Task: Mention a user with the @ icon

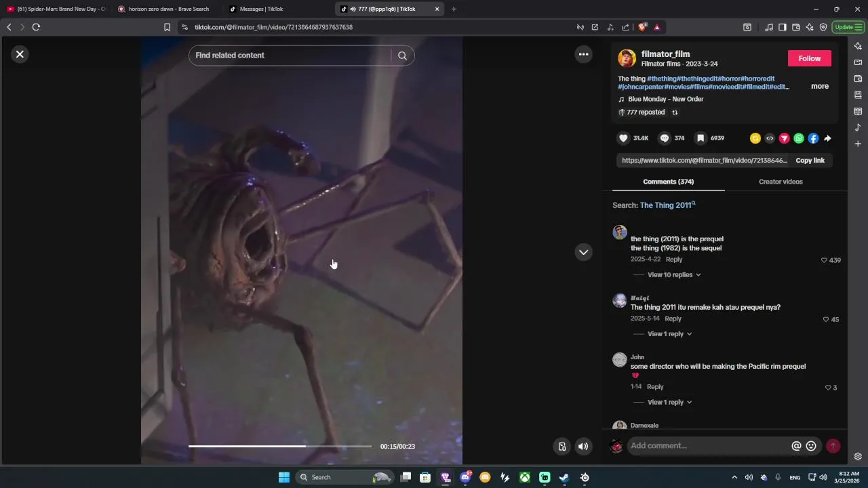Action: click(x=796, y=446)
